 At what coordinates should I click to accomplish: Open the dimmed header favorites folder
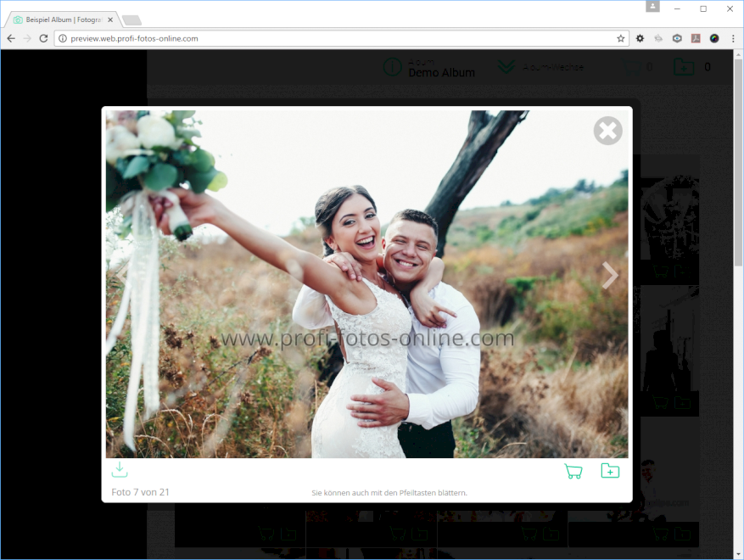point(684,67)
